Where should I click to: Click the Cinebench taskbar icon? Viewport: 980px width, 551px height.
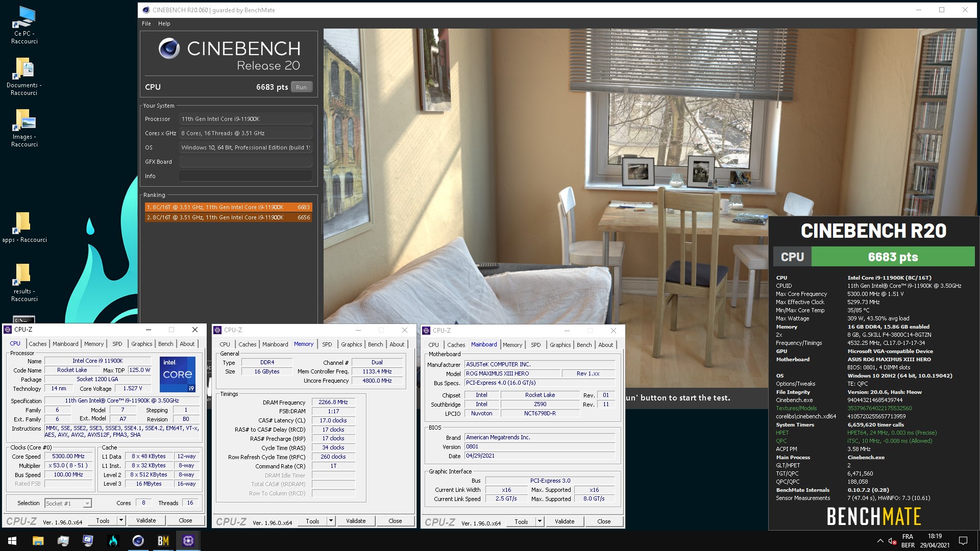(x=138, y=541)
